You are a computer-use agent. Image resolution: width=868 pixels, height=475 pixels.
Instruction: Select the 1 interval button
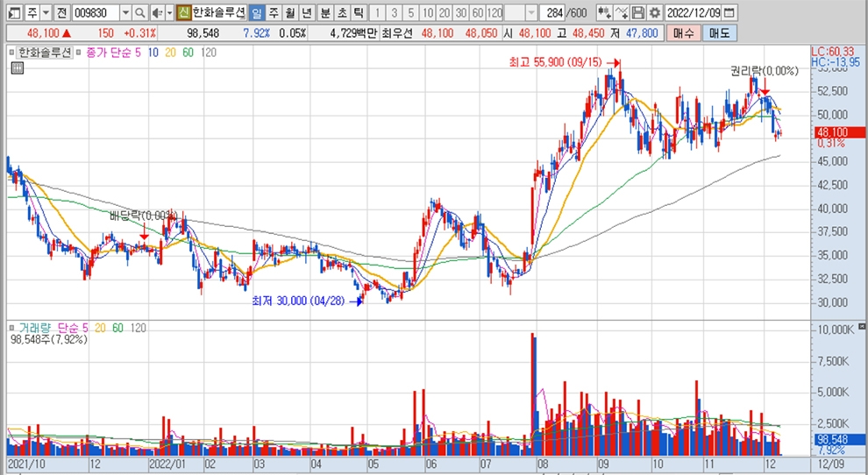point(378,12)
